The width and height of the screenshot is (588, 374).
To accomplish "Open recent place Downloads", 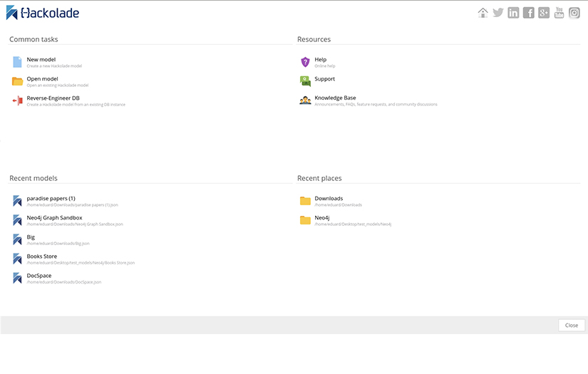I will 329,198.
